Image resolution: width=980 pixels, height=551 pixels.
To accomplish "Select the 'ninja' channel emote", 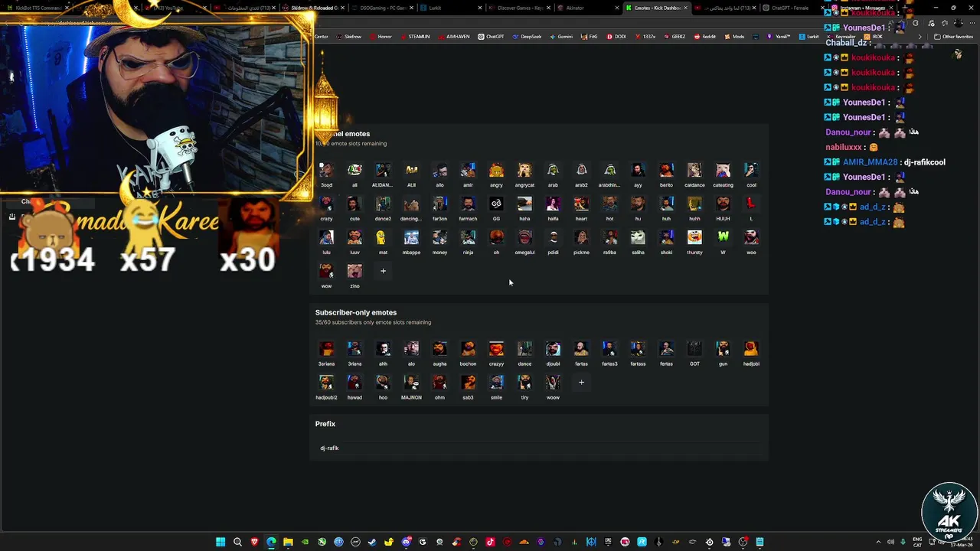I will (x=468, y=237).
